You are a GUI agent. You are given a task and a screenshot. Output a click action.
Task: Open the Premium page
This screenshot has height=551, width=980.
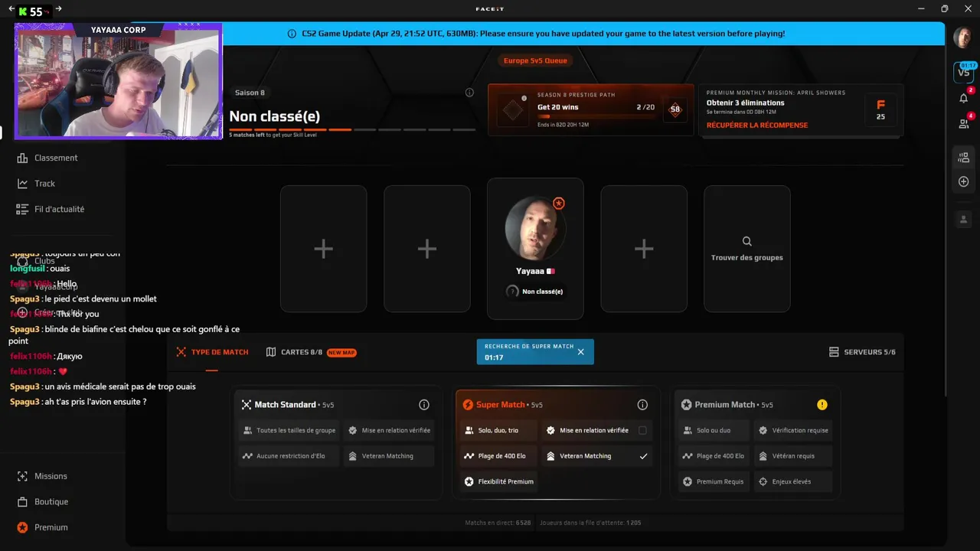(43, 527)
